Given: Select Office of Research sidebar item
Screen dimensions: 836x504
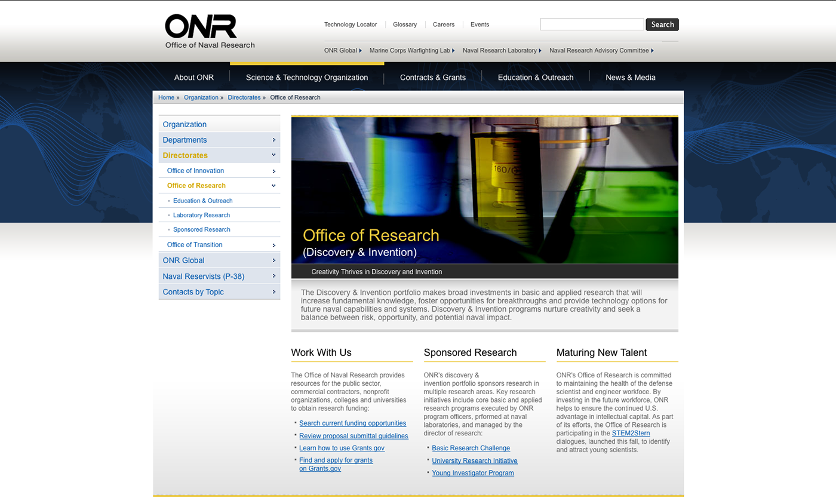Looking at the screenshot, I should click(196, 186).
